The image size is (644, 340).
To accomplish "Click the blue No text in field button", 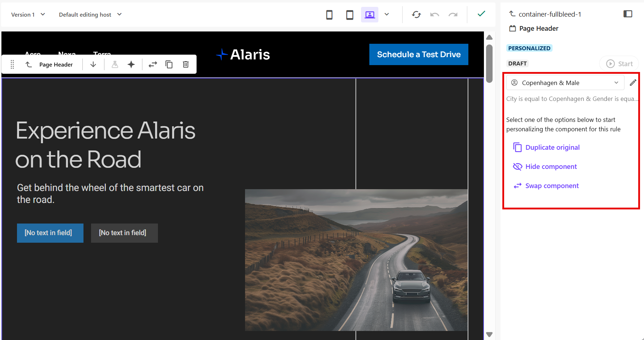I will 50,233.
